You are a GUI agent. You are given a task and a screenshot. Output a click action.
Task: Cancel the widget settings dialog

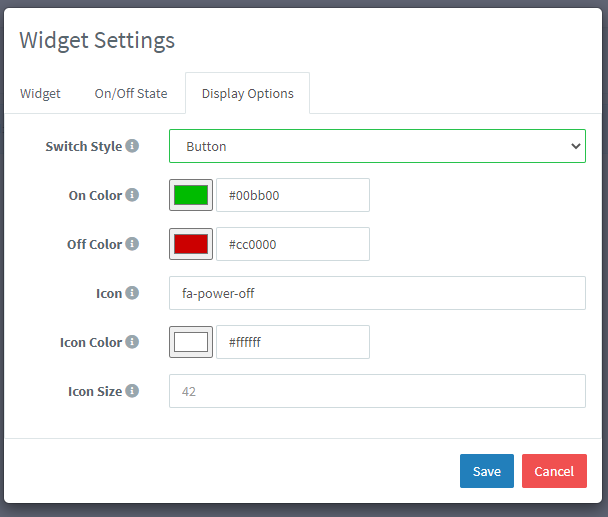tap(554, 471)
